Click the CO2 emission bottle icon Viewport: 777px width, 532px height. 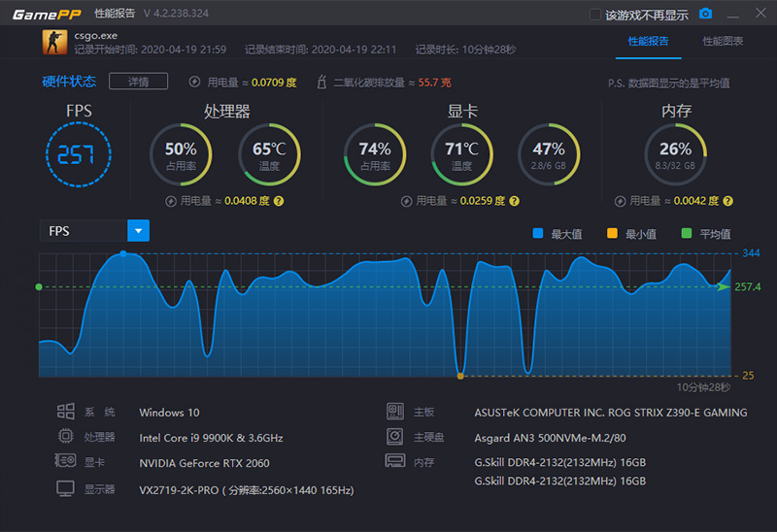[x=321, y=82]
